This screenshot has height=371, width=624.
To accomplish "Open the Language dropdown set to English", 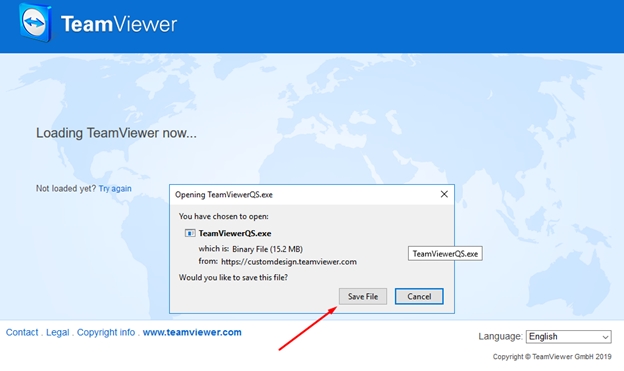I will (569, 337).
